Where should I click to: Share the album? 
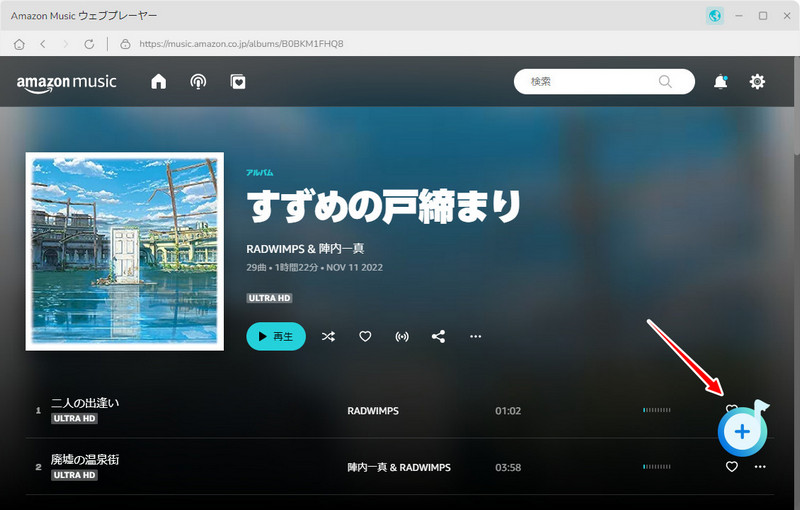click(438, 337)
